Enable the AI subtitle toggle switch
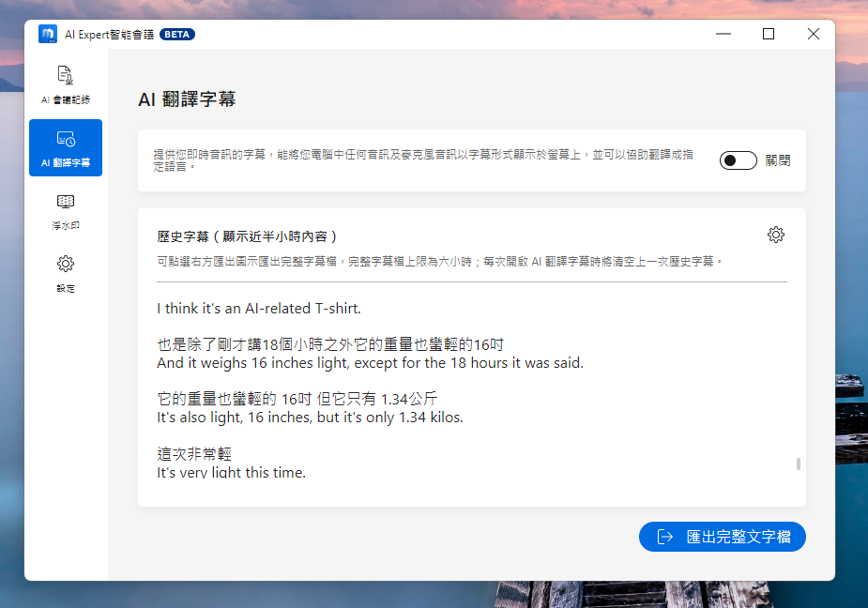The image size is (868, 608). (x=738, y=160)
